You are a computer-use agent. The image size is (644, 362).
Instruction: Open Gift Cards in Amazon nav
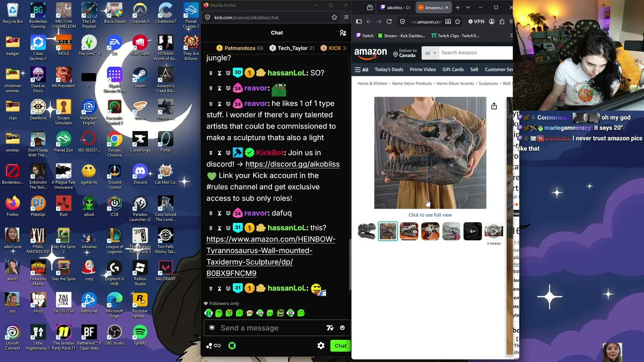click(453, 69)
